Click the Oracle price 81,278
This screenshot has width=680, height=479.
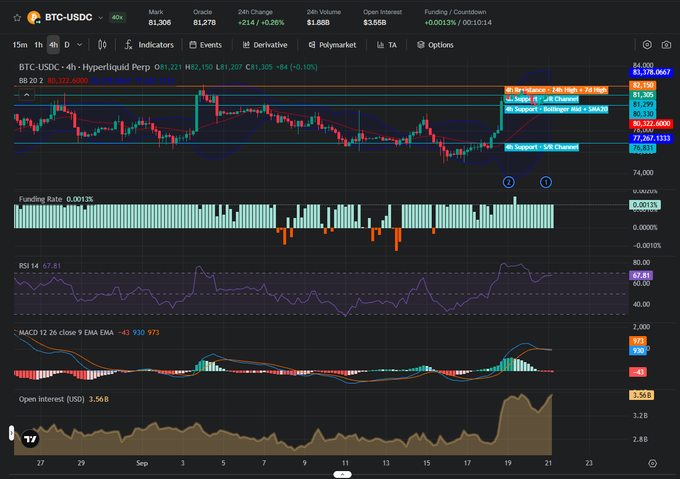coord(204,23)
